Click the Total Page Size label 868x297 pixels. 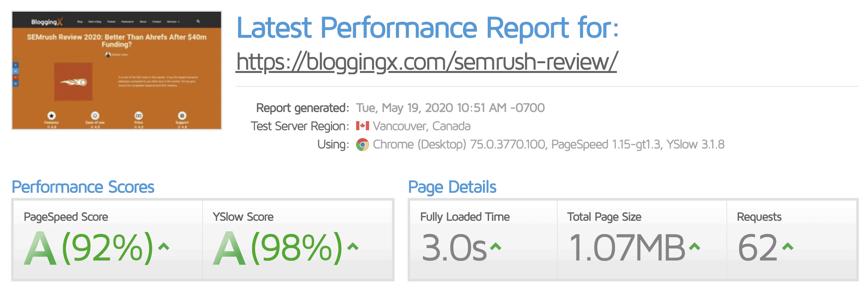[x=604, y=217]
